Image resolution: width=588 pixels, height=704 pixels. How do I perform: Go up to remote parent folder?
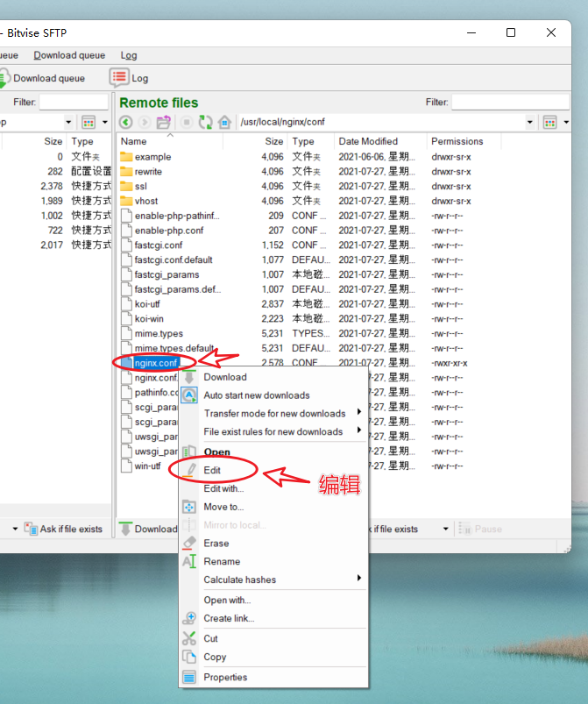(x=163, y=122)
